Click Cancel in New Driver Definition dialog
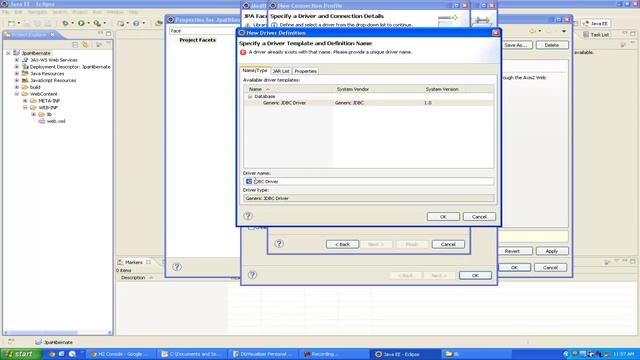 tap(479, 217)
